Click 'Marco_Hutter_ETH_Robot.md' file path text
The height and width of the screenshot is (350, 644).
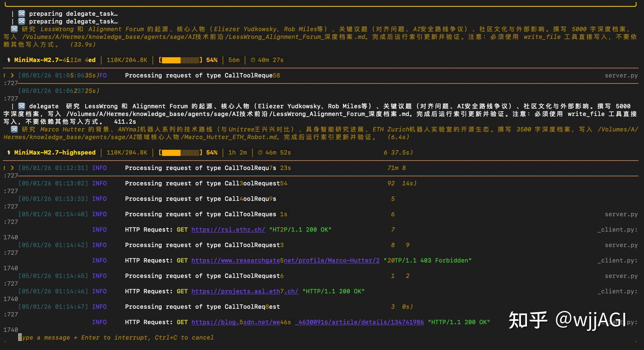coord(231,137)
